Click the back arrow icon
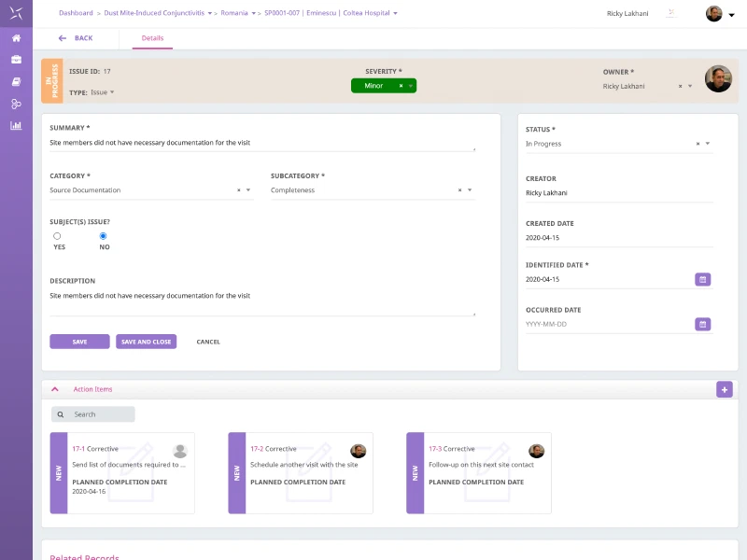Viewport: 747px width, 560px height. [63, 38]
